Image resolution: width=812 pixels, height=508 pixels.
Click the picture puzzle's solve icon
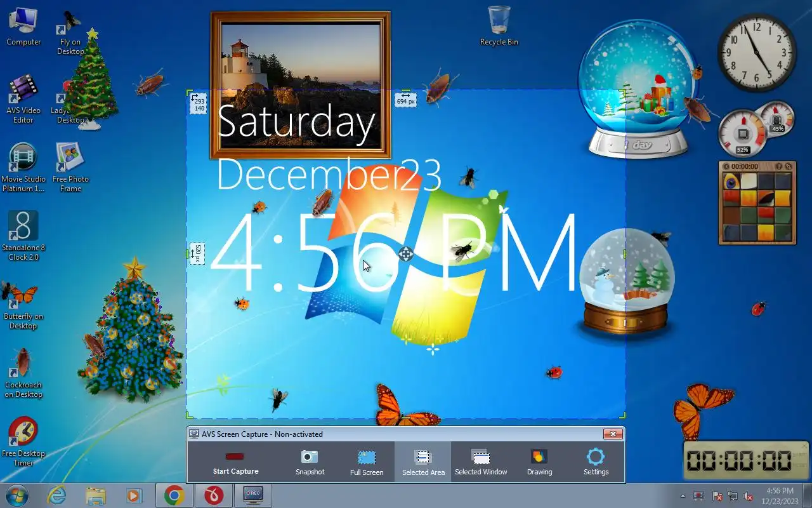[789, 166]
